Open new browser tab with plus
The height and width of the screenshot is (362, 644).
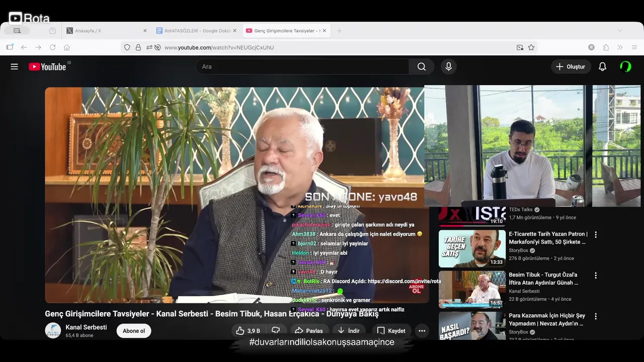pyautogui.click(x=339, y=31)
